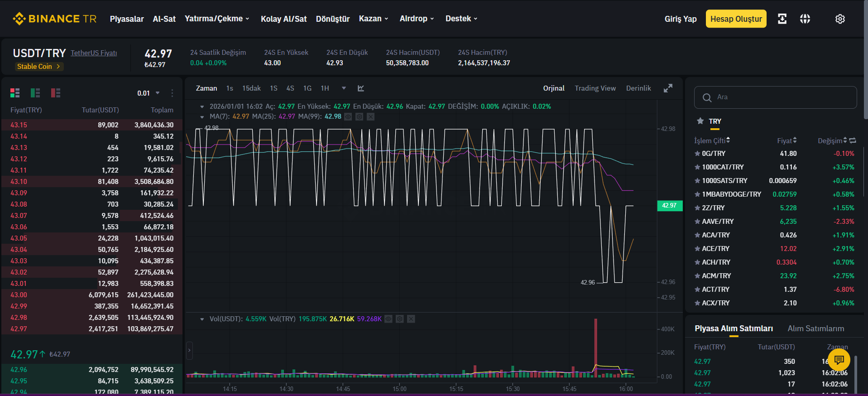Toggle MA indicator visibility eye icon
868x396 pixels.
(348, 116)
